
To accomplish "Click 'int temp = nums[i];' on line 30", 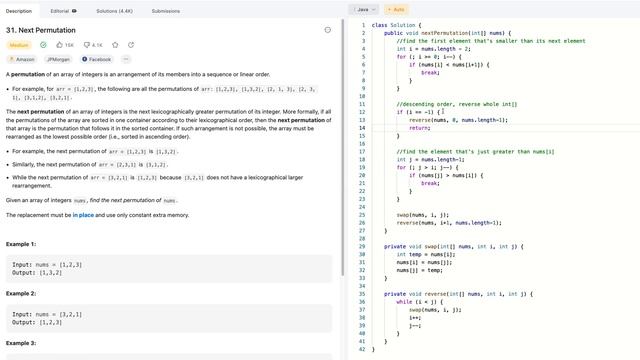I will [426, 255].
